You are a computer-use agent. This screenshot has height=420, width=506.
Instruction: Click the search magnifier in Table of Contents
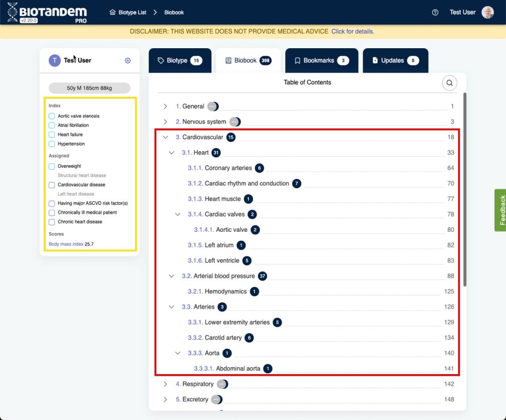click(x=449, y=83)
